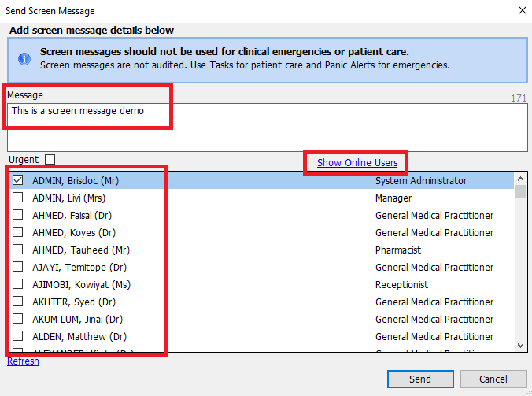Open the Show Online Users link
The image size is (532, 396).
pos(357,163)
